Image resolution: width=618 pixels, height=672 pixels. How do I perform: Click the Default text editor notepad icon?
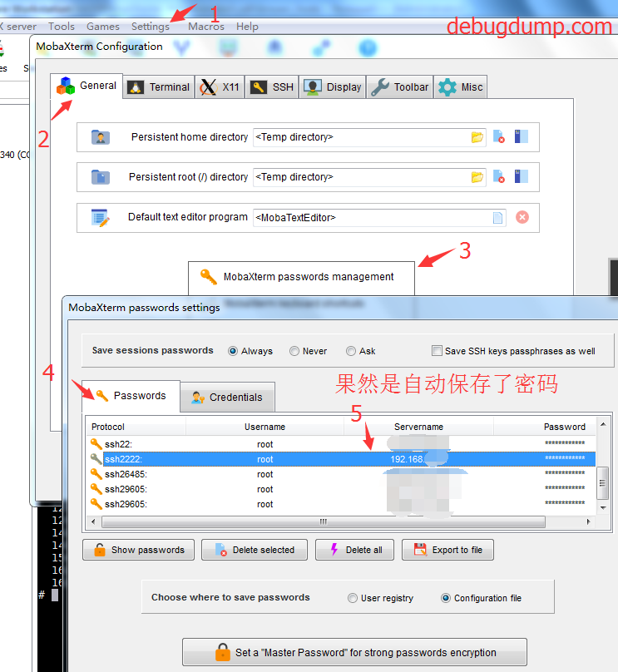[101, 218]
